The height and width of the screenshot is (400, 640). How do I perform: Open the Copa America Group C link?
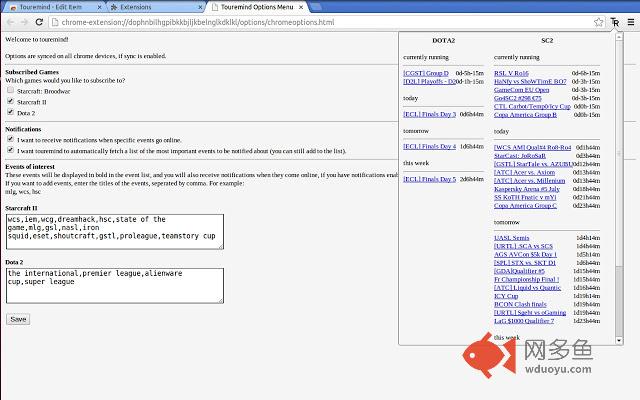tap(525, 205)
